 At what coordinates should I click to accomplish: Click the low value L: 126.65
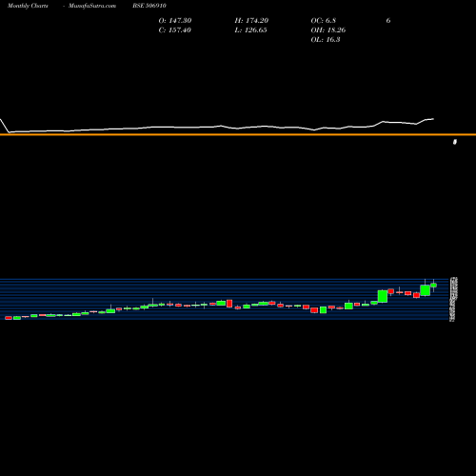(251, 30)
